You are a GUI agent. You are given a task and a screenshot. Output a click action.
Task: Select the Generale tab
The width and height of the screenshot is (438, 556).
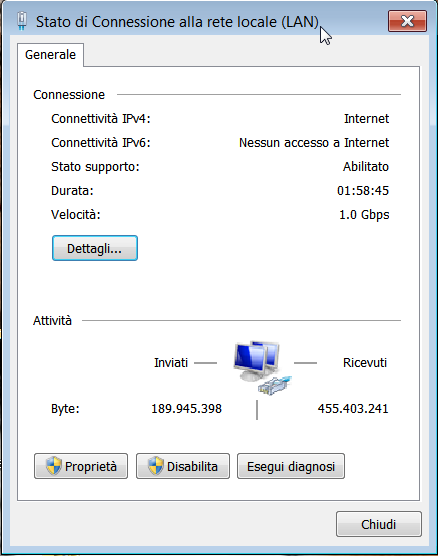pos(50,55)
